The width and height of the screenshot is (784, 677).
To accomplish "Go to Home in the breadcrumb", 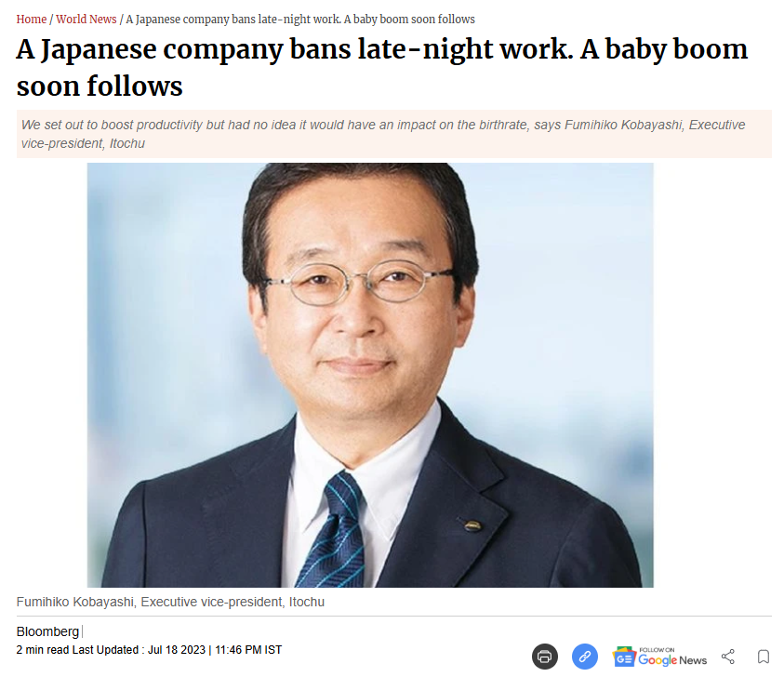I will click(x=31, y=19).
